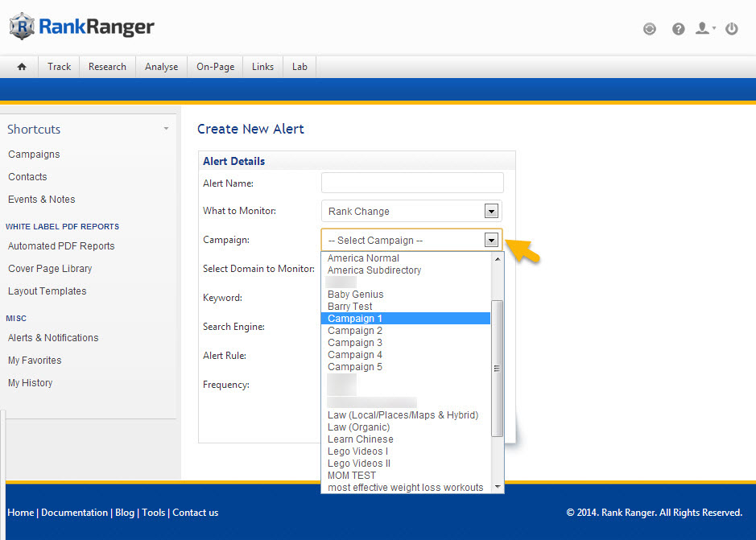756x540 pixels.
Task: Click the Select Campaign dropdown arrow
Action: tap(491, 240)
